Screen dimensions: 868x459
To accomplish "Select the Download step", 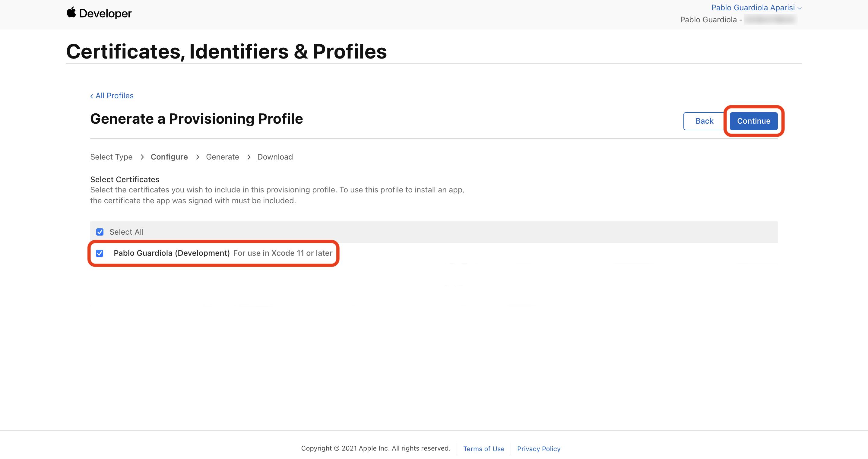I will [275, 157].
